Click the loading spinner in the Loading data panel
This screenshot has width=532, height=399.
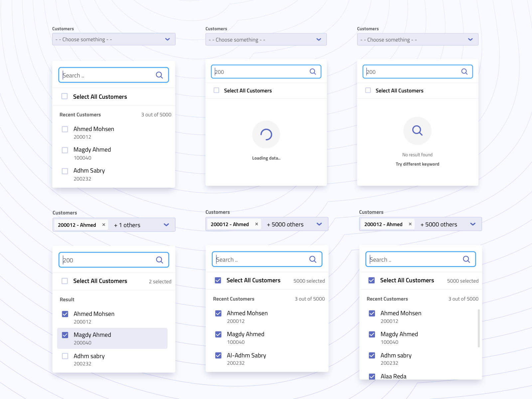tap(266, 134)
